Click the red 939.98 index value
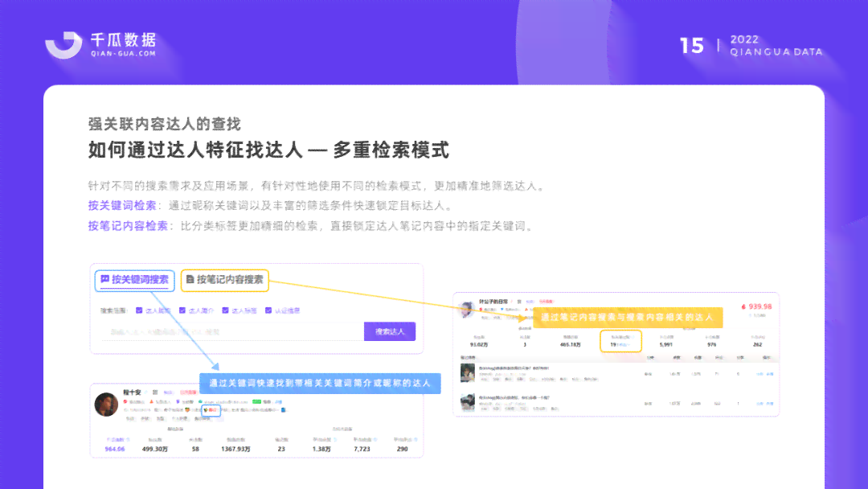This screenshot has height=489, width=868. click(760, 306)
